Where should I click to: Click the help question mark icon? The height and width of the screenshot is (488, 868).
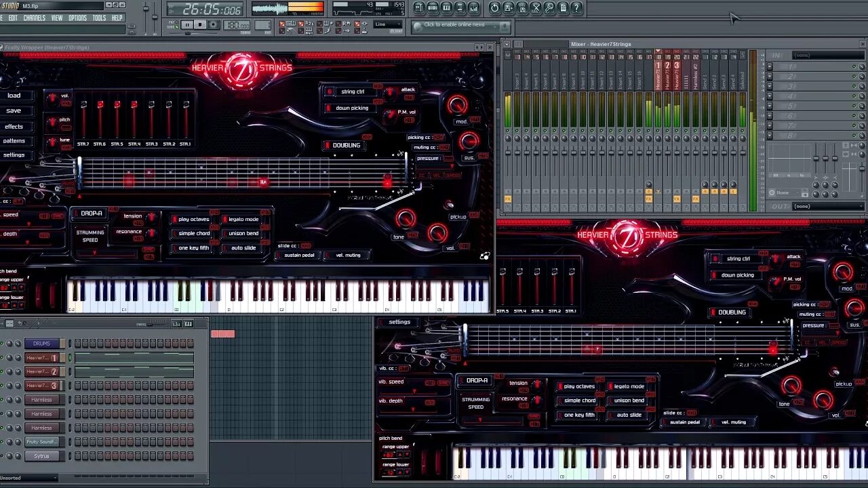(576, 8)
